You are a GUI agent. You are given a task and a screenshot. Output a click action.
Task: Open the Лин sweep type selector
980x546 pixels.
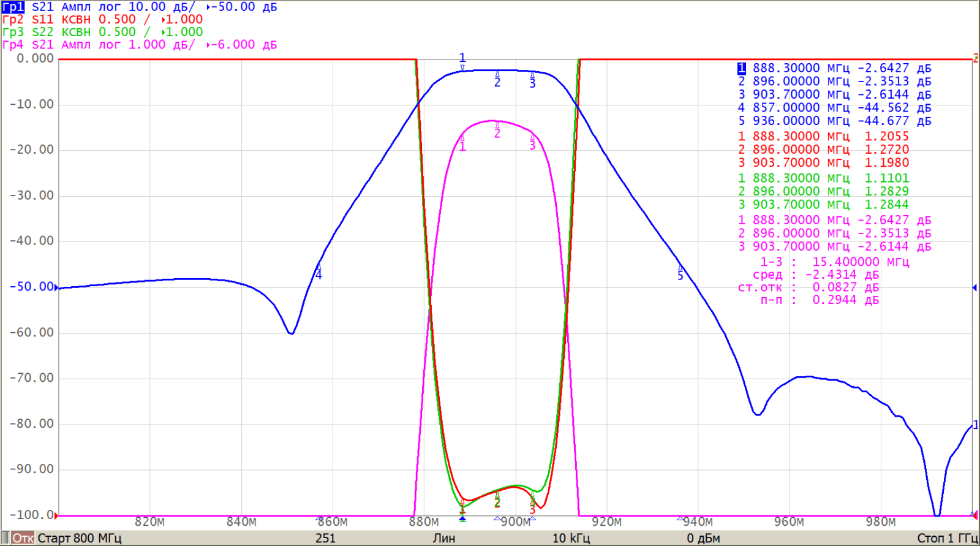coord(443,538)
